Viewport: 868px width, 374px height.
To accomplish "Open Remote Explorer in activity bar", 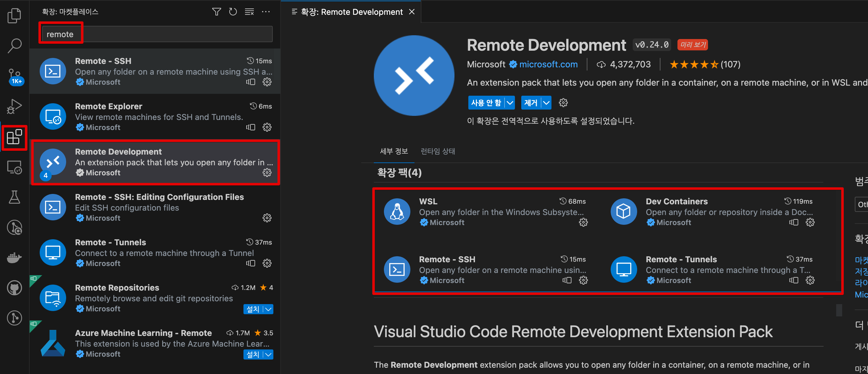I will [14, 167].
